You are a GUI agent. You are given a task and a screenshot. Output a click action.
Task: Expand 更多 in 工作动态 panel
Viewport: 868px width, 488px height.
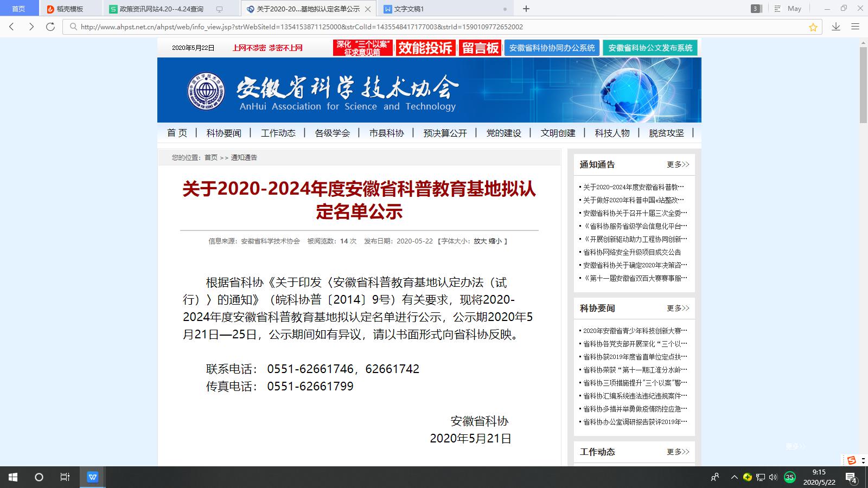click(x=678, y=452)
